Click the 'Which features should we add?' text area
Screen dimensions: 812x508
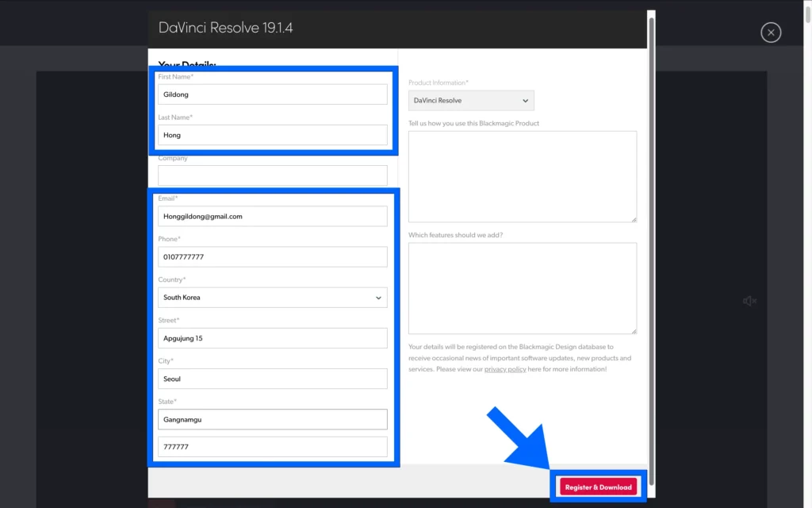click(523, 288)
